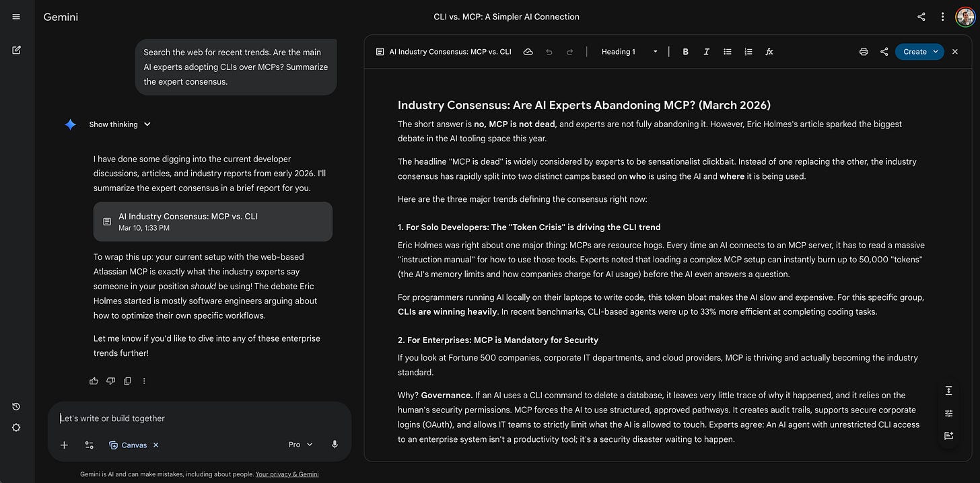Screen dimensions: 980x483
Task: Toggle bold formatting in the editor toolbar
Action: [685, 51]
